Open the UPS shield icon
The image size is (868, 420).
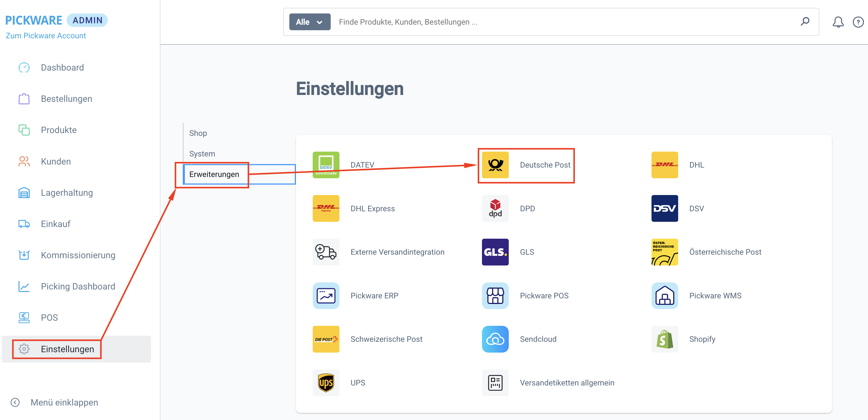click(x=325, y=382)
